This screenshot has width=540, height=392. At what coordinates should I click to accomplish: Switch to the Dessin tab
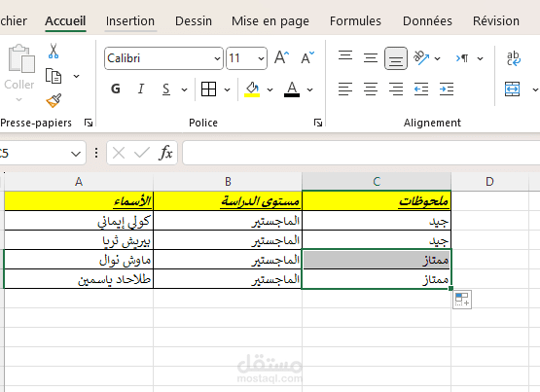(x=194, y=21)
